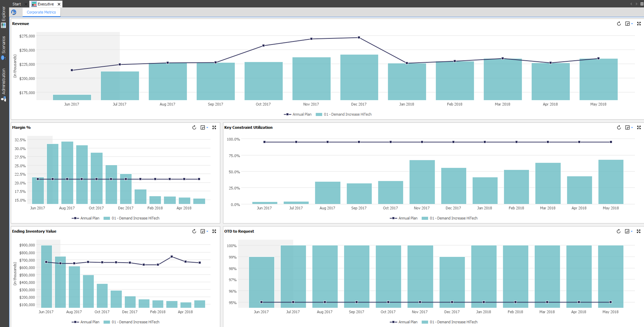Screen dimensions: 644x327
Task: Select the Corporate Metrics tab
Action: [x=41, y=12]
